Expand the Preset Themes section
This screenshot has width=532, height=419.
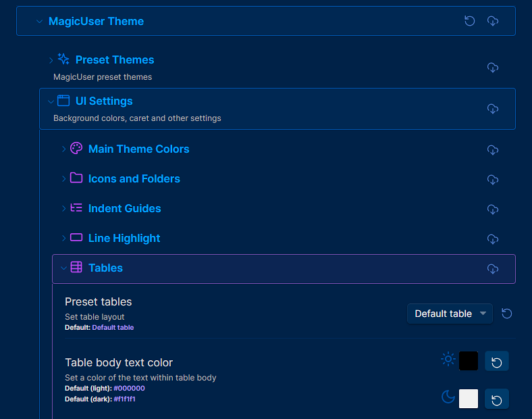click(51, 60)
